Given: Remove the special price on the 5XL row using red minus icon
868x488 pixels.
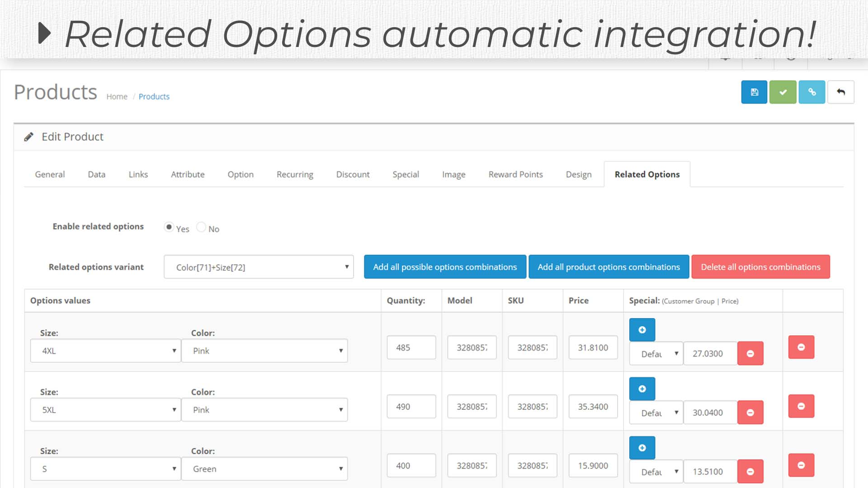Looking at the screenshot, I should click(750, 412).
